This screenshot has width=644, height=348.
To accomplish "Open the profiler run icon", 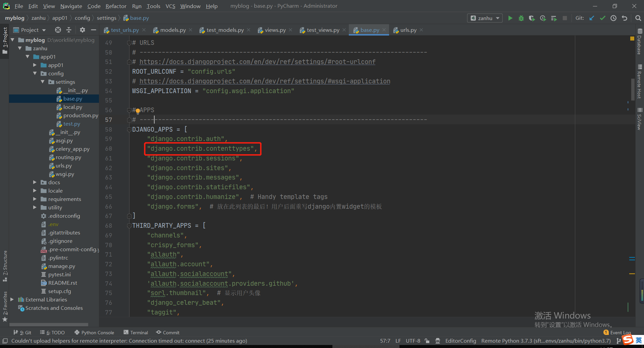I will pyautogui.click(x=543, y=18).
